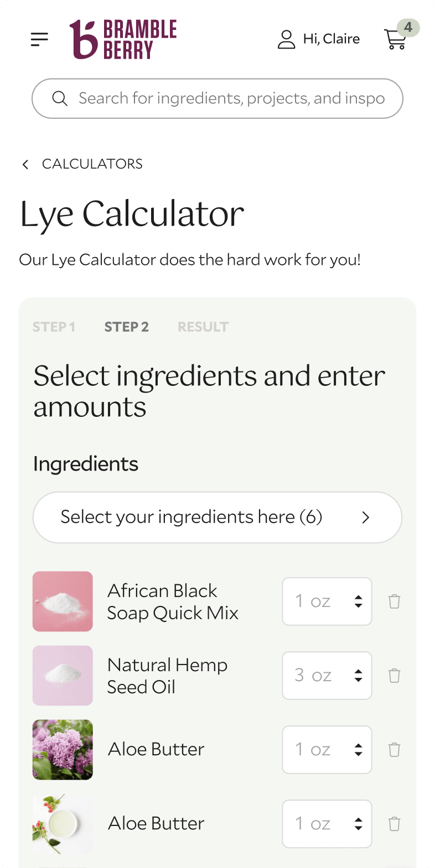Remove the last Aloe Butter ingredient
This screenshot has height=868, width=435.
tap(394, 824)
